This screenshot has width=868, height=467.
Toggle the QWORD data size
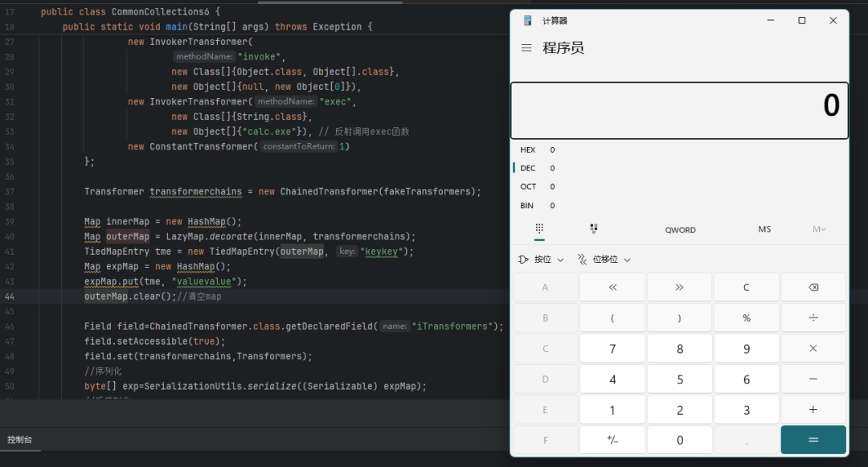coord(681,230)
